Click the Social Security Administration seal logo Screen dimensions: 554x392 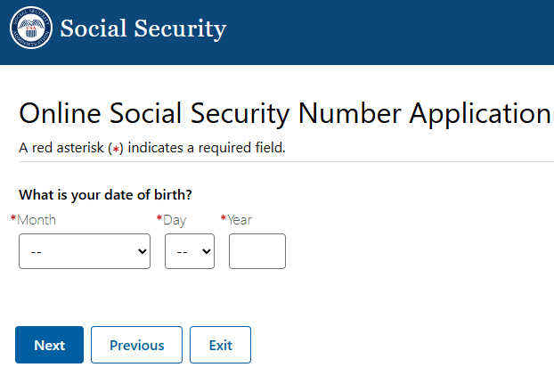click(x=31, y=29)
